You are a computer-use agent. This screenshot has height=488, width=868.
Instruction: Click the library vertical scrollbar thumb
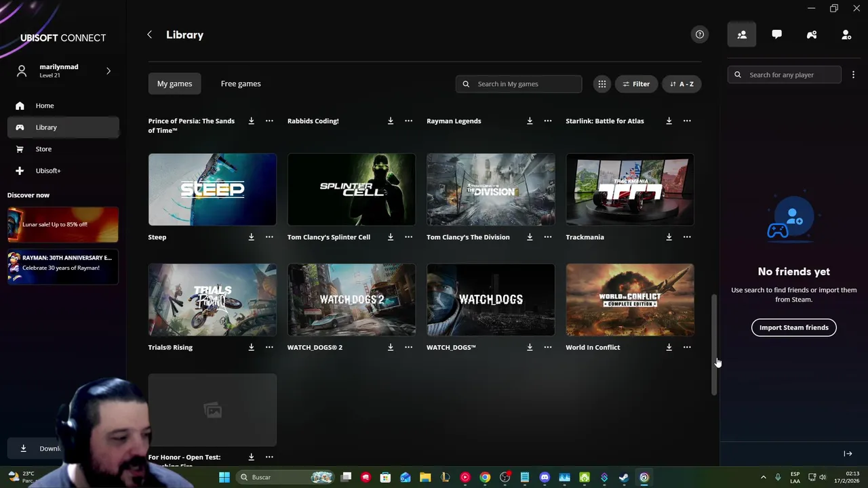click(x=713, y=344)
